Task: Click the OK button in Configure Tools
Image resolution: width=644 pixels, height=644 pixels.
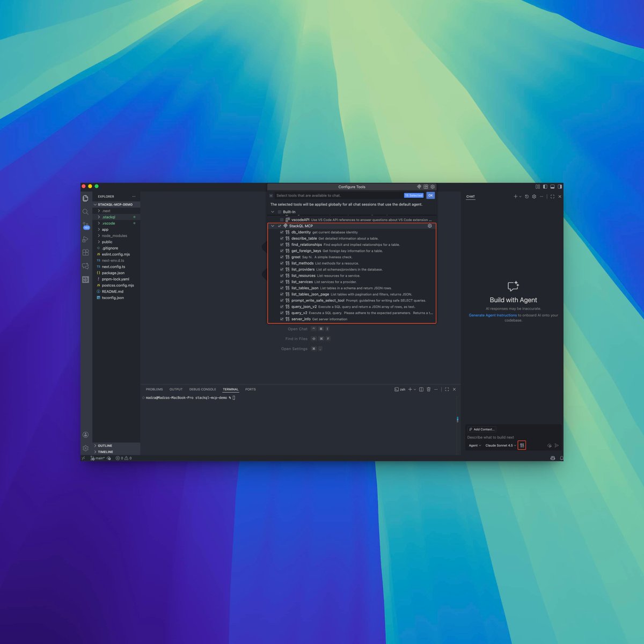Action: 430,195
